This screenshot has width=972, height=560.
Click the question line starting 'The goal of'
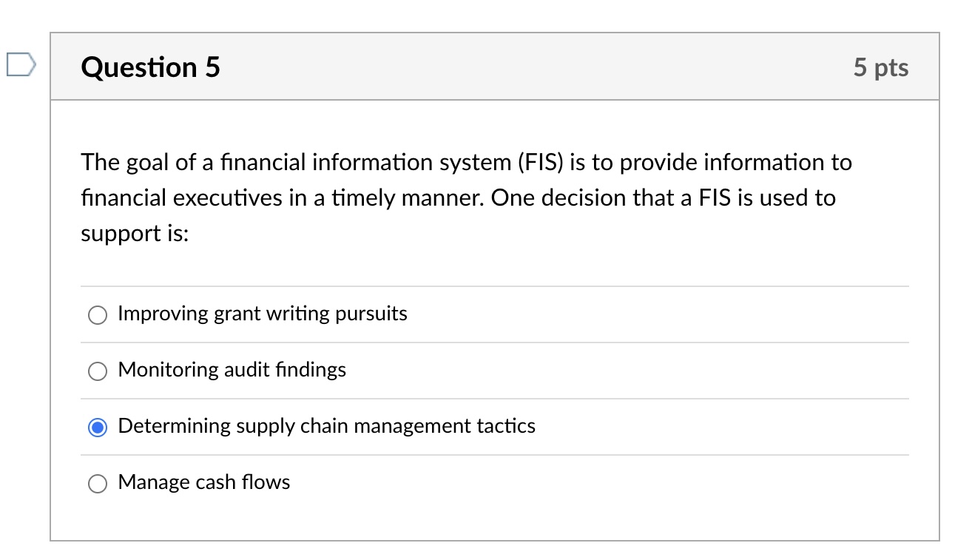pos(466,162)
